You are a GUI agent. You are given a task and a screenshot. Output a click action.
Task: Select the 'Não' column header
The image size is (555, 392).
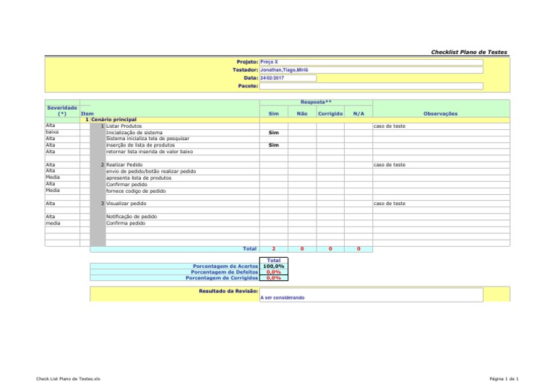(302, 114)
